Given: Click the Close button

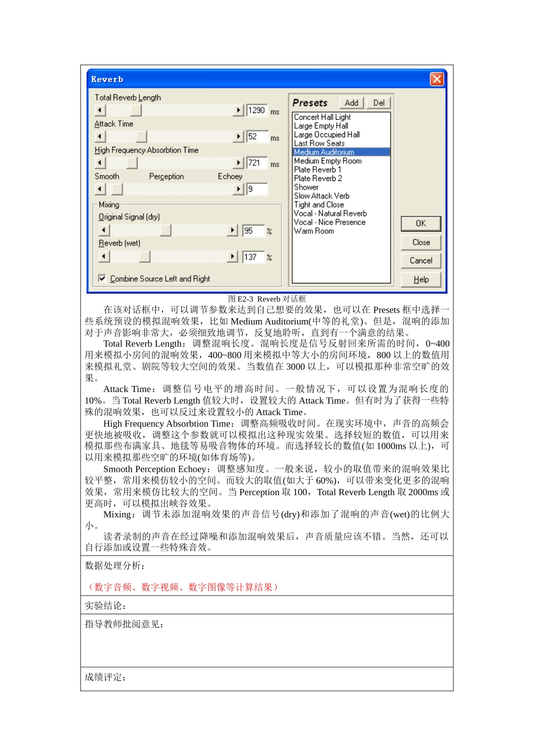Looking at the screenshot, I should pyautogui.click(x=421, y=242).
